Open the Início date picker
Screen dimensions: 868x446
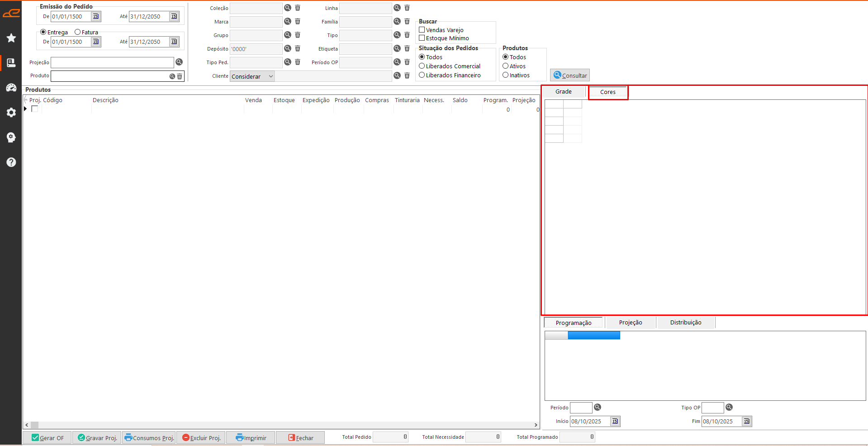tap(615, 421)
